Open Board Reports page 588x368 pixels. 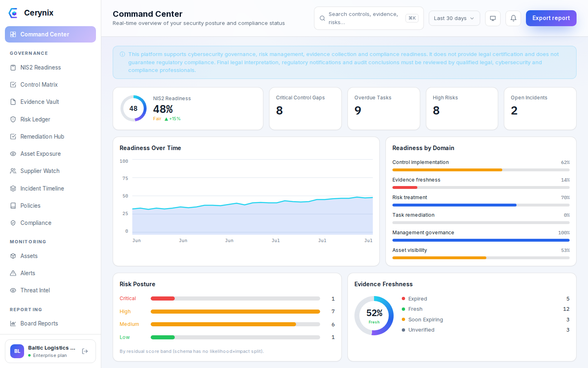[50, 323]
